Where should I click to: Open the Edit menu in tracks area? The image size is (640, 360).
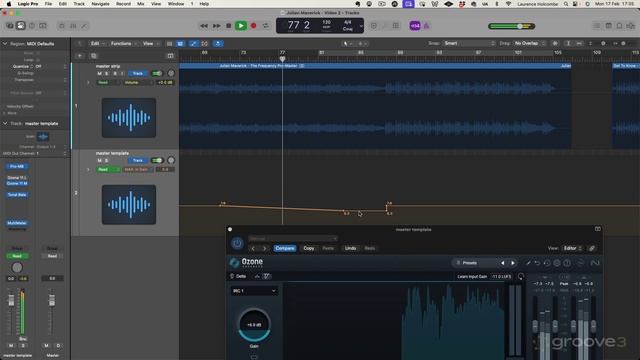[x=97, y=43]
